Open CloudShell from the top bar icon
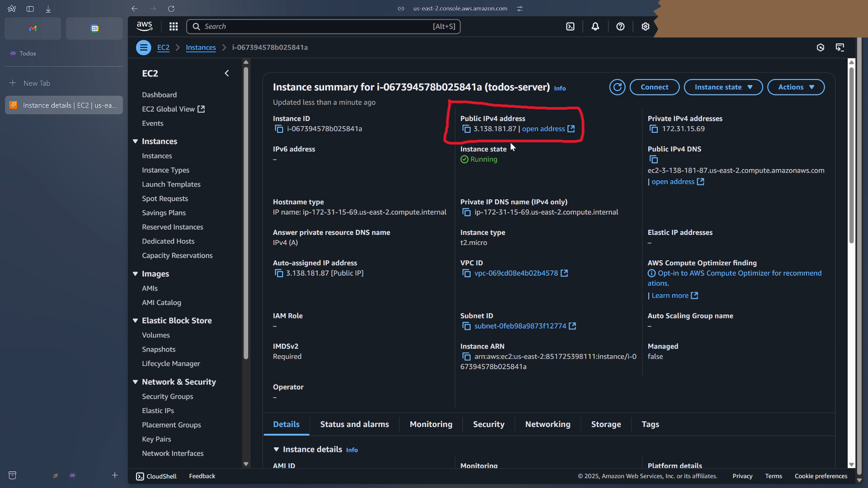This screenshot has height=488, width=868. point(571,27)
